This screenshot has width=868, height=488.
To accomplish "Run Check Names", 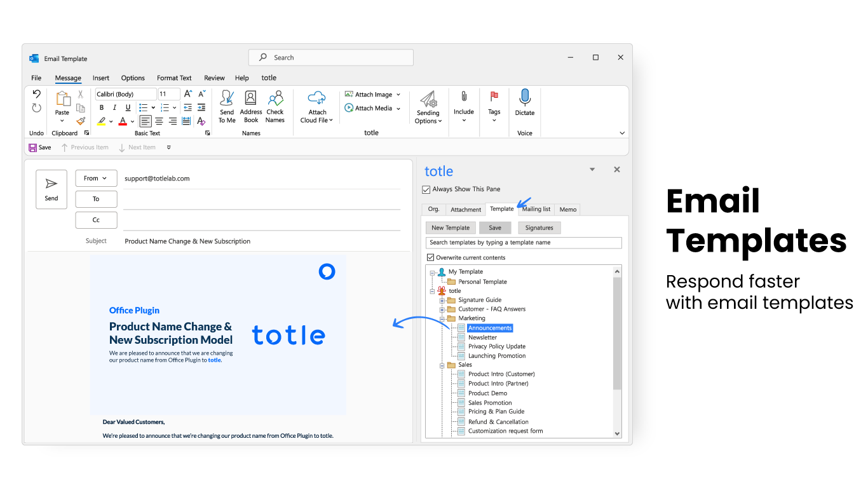I will [x=275, y=107].
